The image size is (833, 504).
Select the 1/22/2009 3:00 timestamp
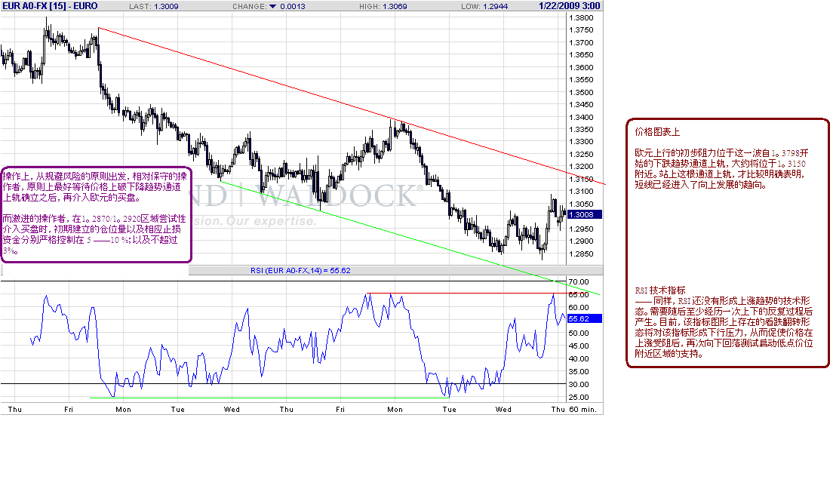click(x=570, y=6)
